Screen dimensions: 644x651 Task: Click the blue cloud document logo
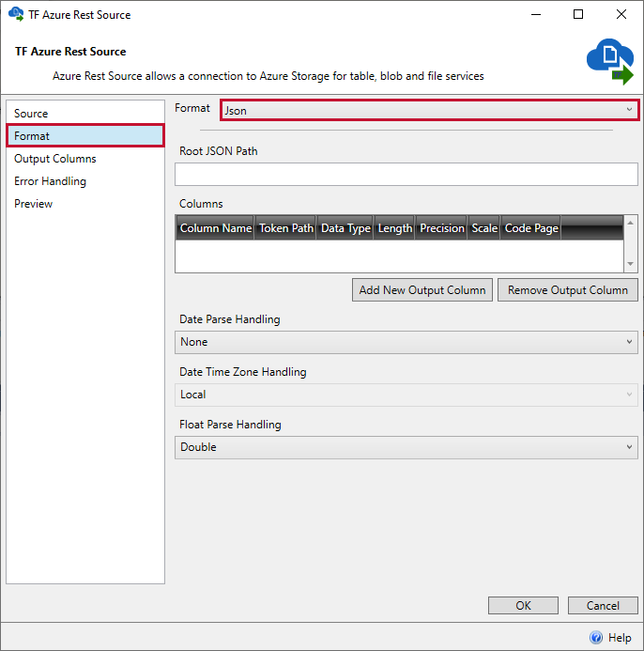[610, 61]
